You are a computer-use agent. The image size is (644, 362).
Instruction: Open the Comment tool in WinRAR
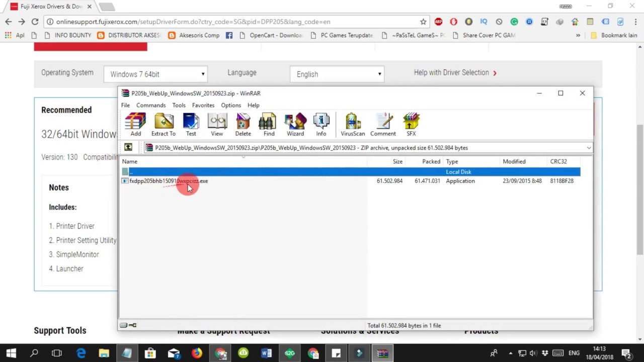point(383,124)
